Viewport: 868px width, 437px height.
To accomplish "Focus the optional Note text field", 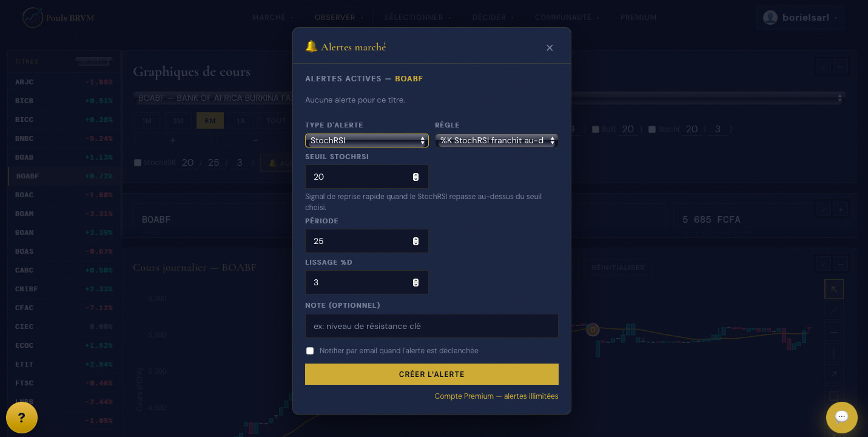I will [432, 326].
